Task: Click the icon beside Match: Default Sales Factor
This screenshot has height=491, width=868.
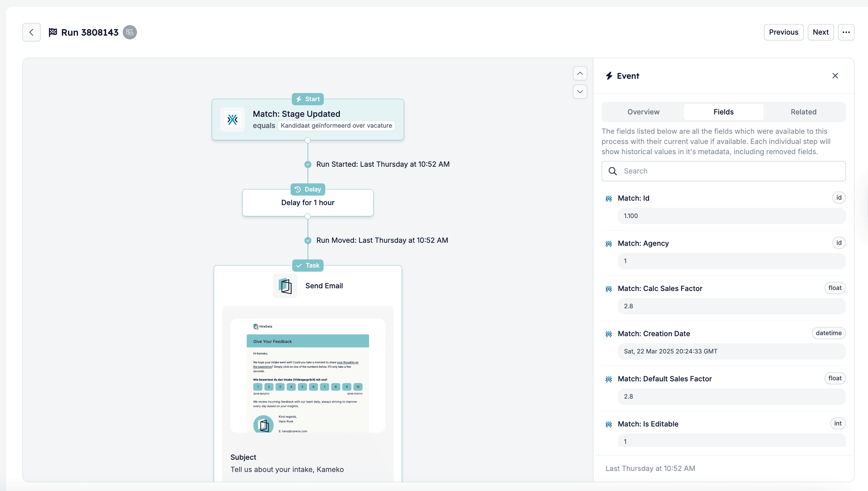Action: coord(609,379)
